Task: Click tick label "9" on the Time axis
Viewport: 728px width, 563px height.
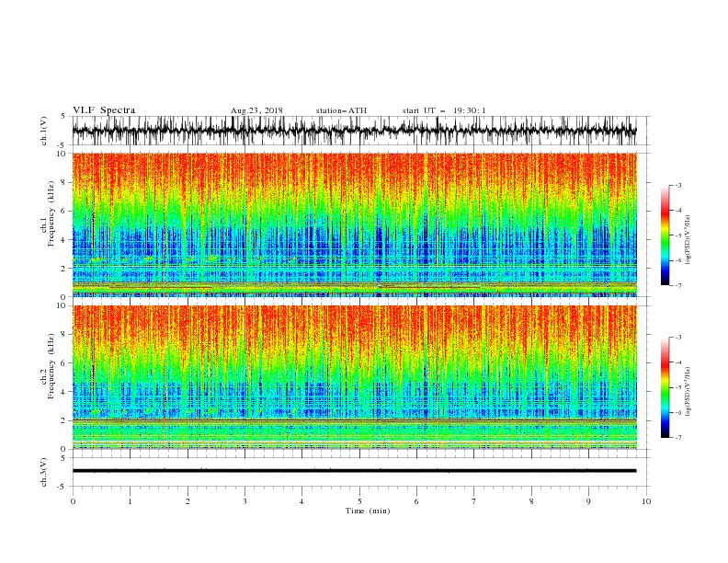Action: pos(588,501)
